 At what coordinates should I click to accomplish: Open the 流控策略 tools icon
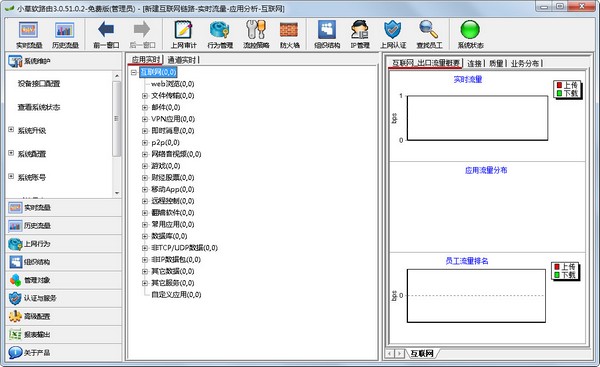click(256, 35)
